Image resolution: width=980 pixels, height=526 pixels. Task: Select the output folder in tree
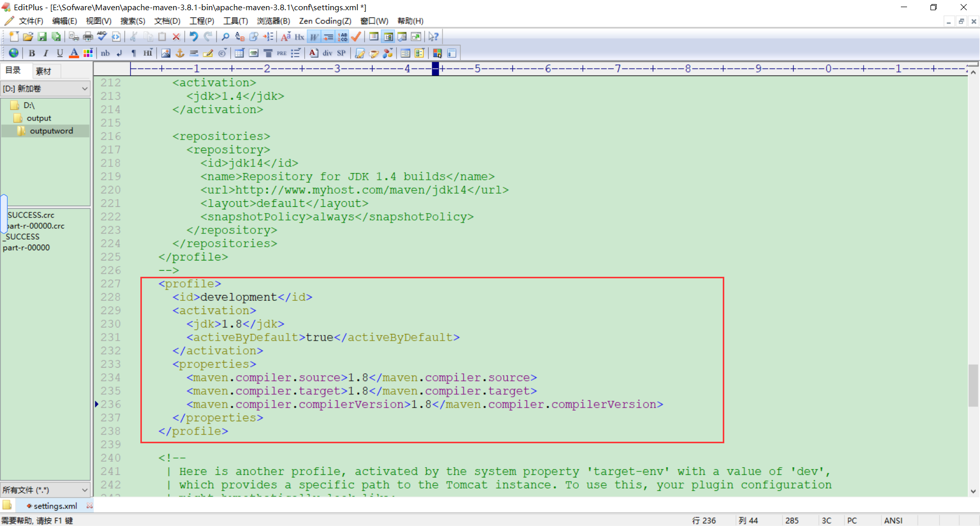coord(39,118)
